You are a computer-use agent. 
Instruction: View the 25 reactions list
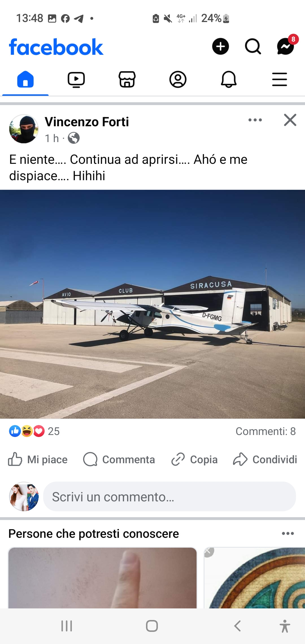point(34,431)
